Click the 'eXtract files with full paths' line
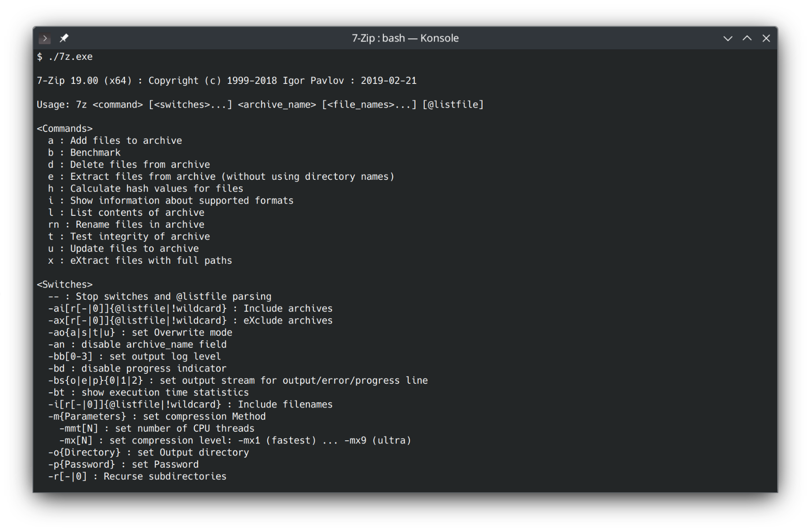The image size is (811, 532). pyautogui.click(x=140, y=261)
